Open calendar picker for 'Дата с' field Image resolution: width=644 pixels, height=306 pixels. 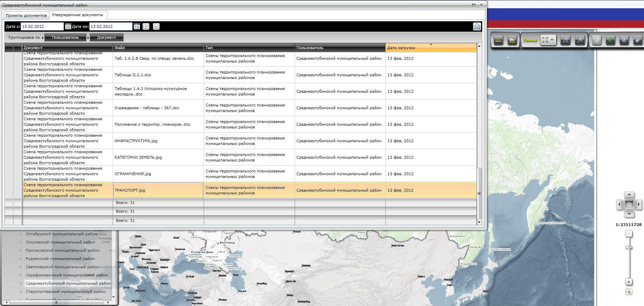[x=68, y=26]
